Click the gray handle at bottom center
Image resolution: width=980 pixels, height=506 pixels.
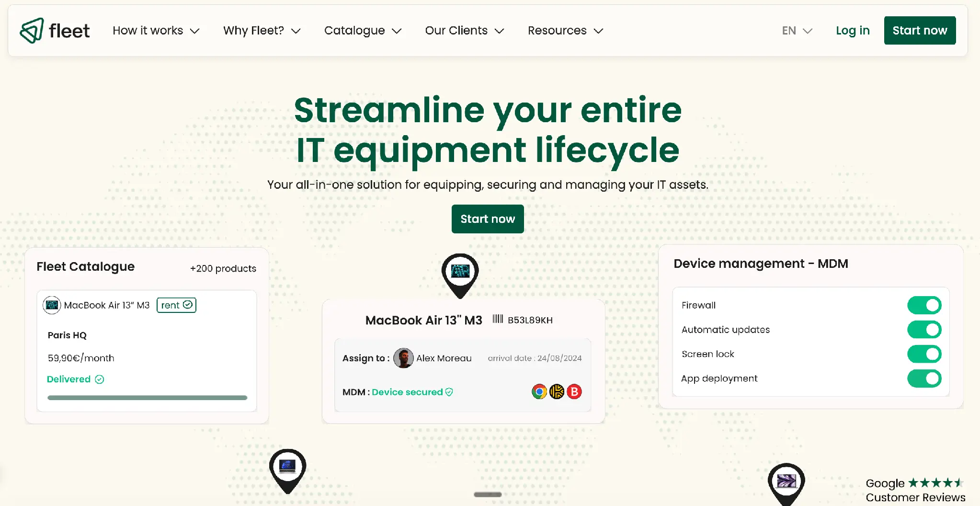pos(488,494)
